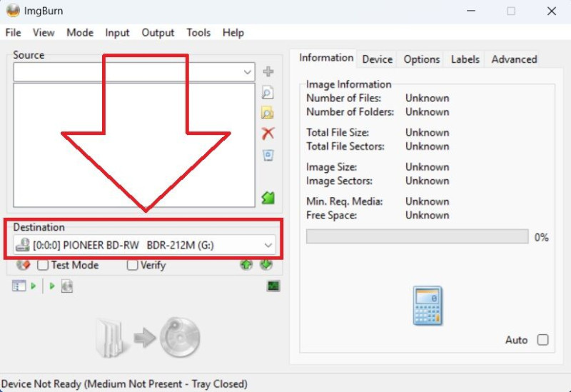Open the Destination drive dropdown

(x=268, y=245)
